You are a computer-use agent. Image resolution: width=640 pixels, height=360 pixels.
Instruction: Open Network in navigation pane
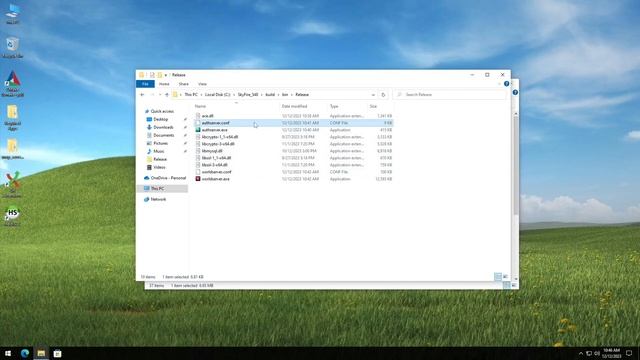click(x=158, y=199)
